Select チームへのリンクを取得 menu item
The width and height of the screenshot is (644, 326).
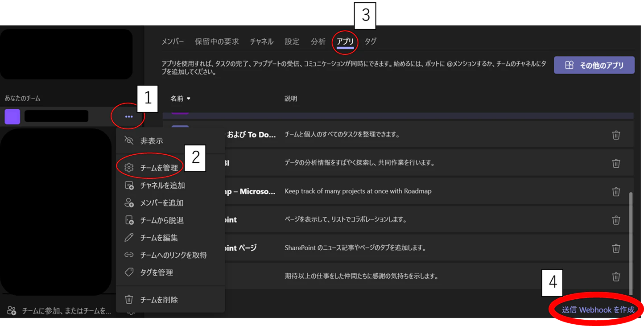tap(170, 255)
